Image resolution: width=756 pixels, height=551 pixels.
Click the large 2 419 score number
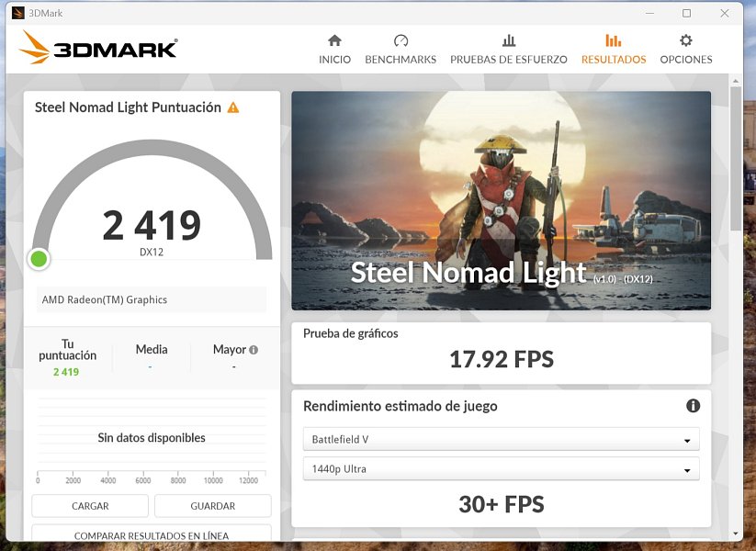point(152,225)
